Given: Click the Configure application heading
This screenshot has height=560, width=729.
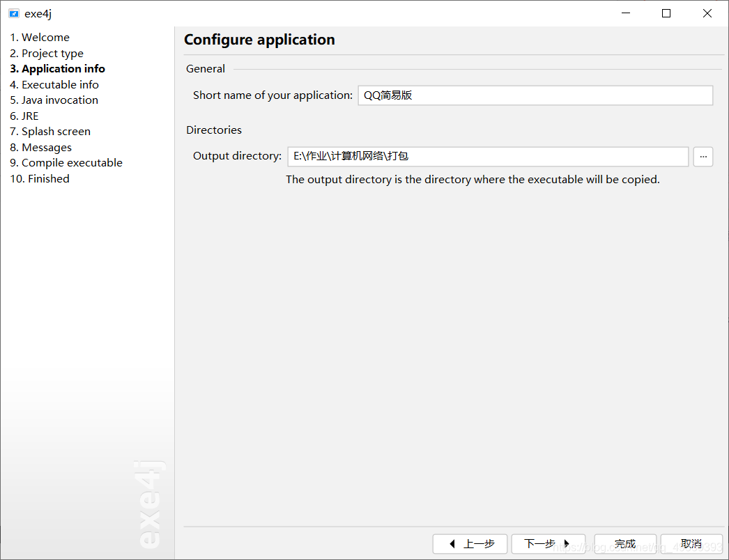Looking at the screenshot, I should 259,40.
